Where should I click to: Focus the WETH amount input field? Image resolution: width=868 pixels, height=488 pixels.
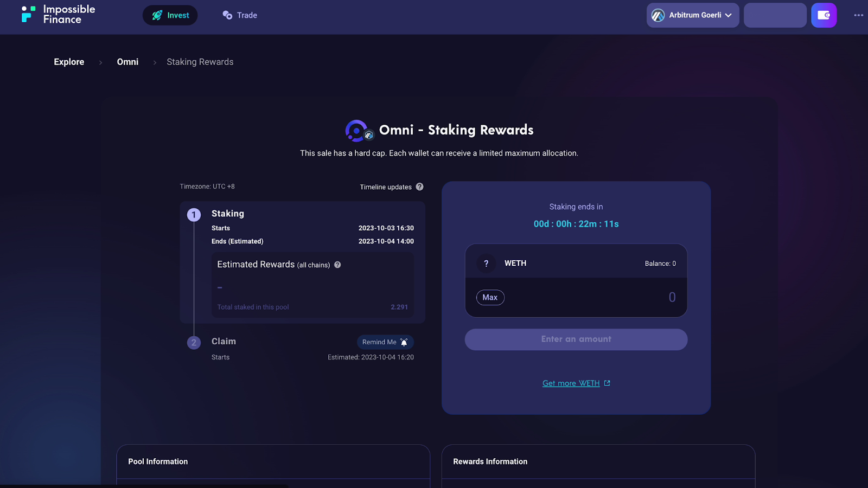click(x=576, y=297)
